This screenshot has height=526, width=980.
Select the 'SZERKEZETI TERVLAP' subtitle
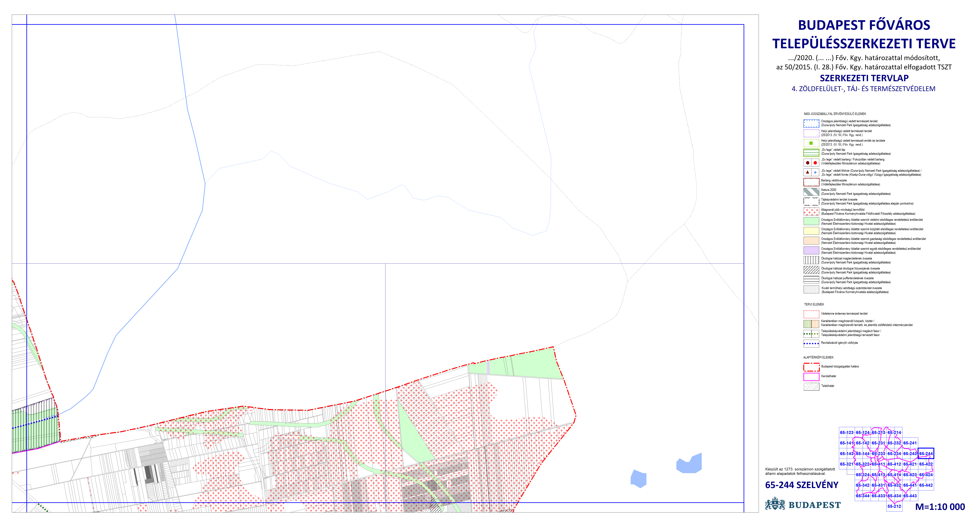864,78
